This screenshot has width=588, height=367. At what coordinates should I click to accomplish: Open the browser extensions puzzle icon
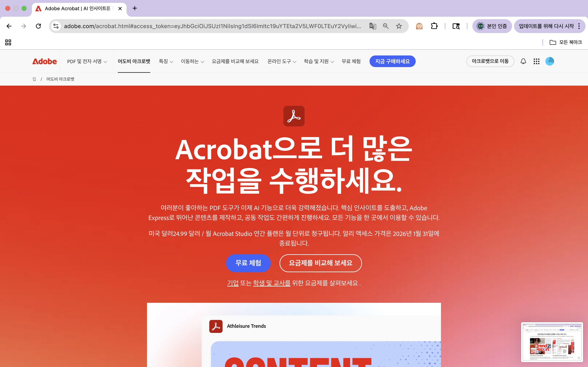434,26
